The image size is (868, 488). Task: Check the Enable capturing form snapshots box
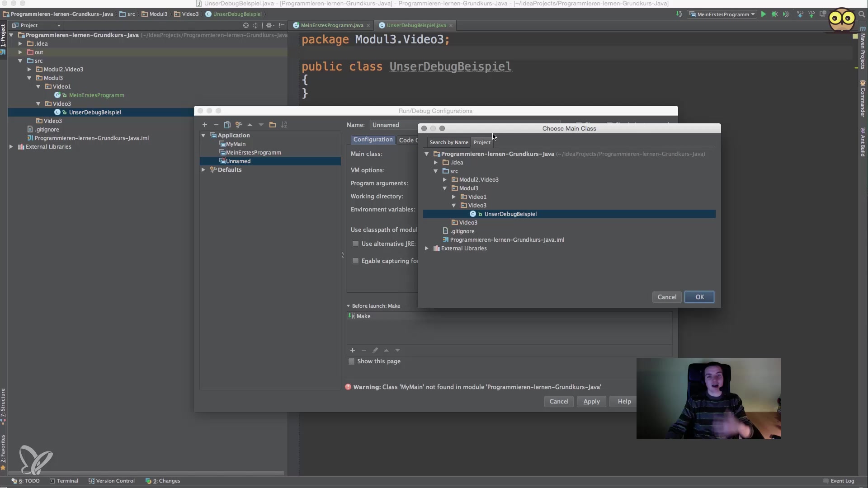(x=355, y=261)
